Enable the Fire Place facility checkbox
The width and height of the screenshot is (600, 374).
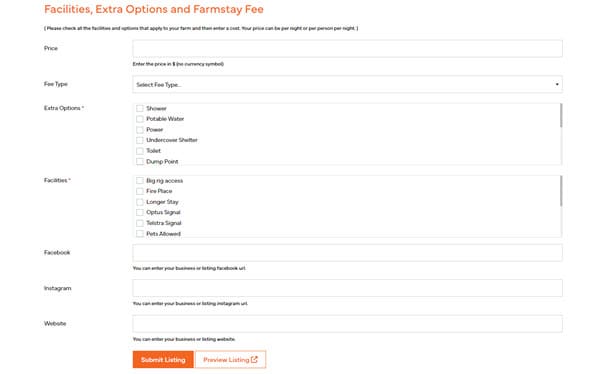coord(140,191)
